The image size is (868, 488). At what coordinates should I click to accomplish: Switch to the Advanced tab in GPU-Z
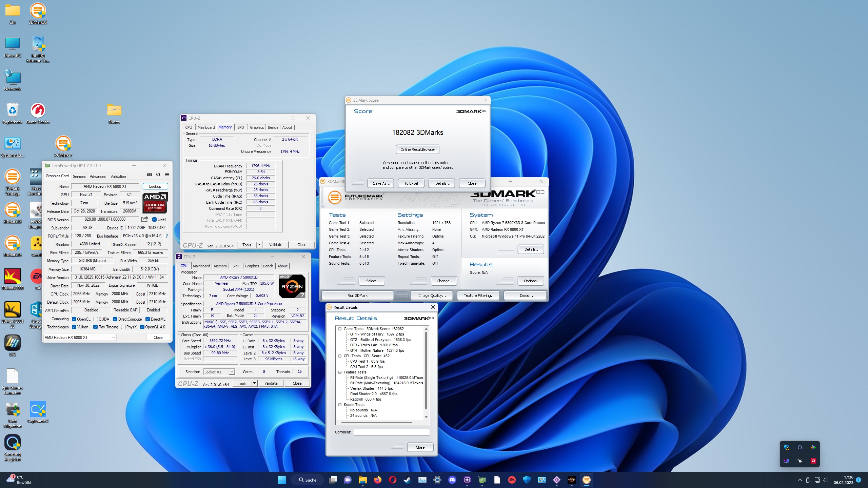point(98,176)
